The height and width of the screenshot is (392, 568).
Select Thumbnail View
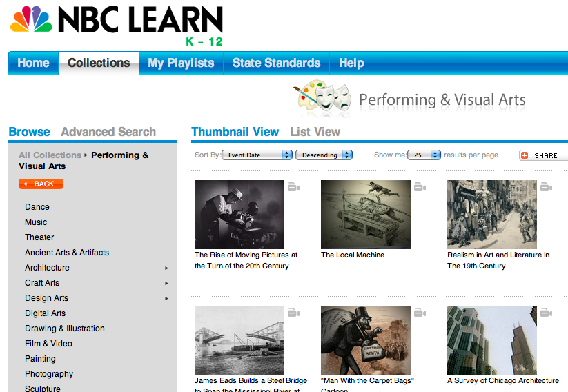235,132
